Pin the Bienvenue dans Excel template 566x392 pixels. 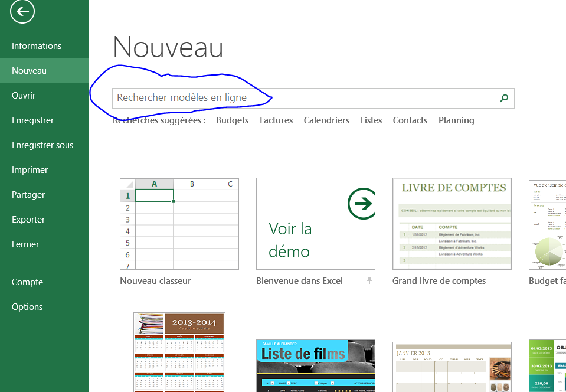[x=369, y=281]
